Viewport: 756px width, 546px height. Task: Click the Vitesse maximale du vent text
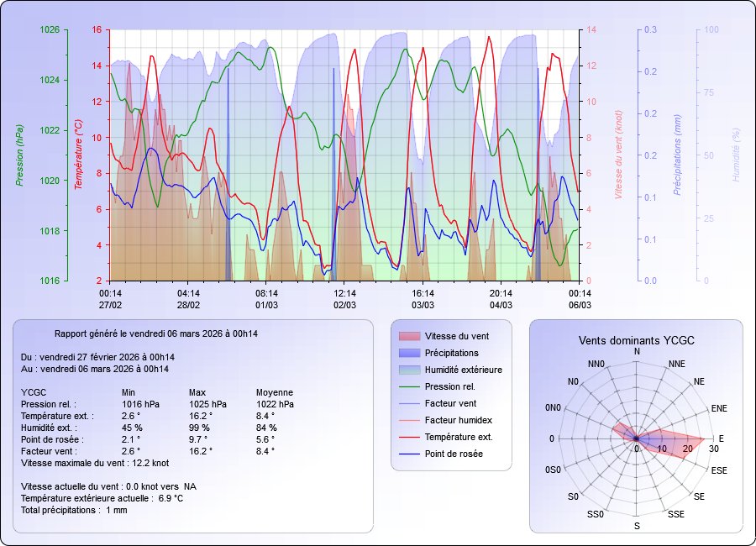(95, 463)
